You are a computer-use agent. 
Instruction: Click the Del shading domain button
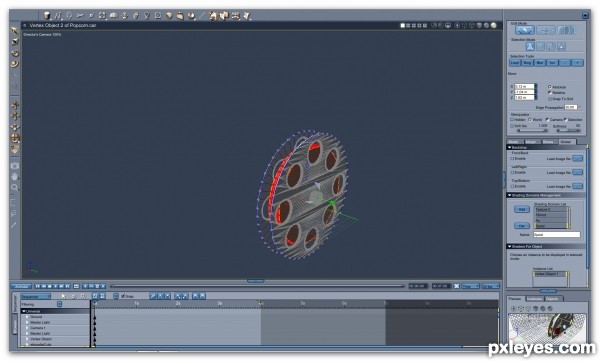[522, 226]
